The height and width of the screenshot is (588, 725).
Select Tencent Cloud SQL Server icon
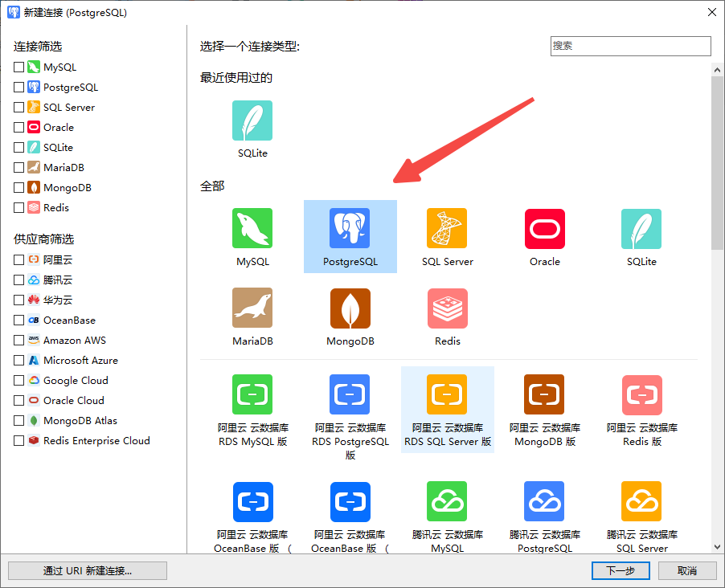point(641,501)
